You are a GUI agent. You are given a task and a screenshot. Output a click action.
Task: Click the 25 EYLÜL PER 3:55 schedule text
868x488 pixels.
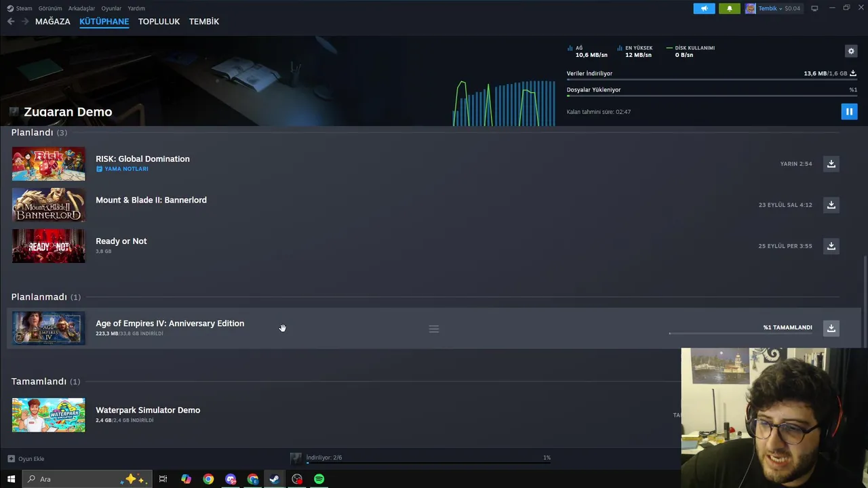(x=785, y=246)
